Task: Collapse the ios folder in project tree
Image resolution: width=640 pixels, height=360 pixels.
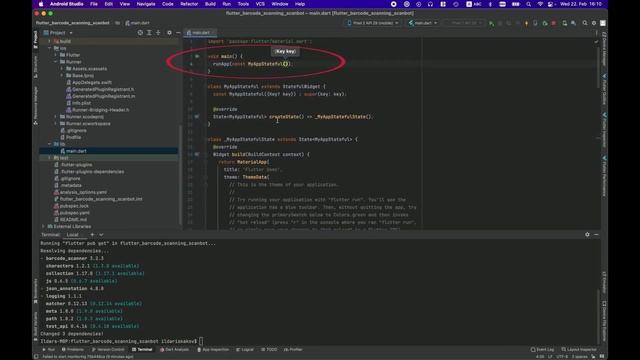Action: click(x=49, y=48)
